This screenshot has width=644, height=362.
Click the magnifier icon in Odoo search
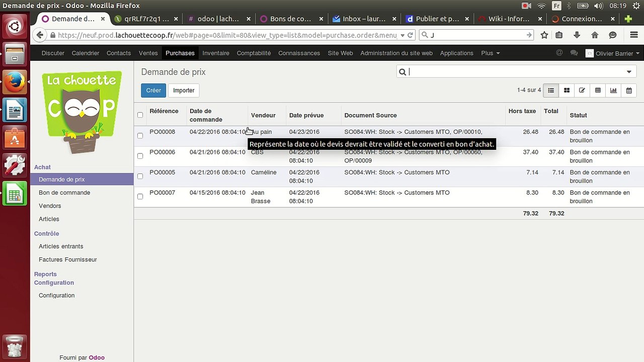tap(403, 72)
